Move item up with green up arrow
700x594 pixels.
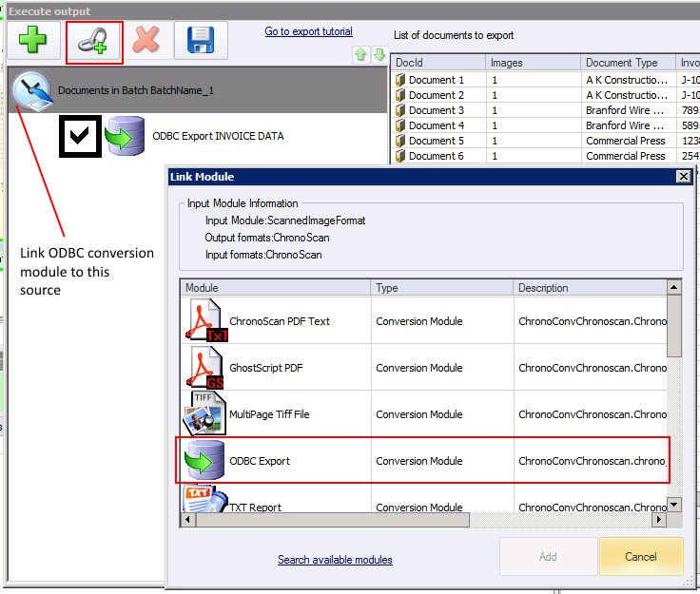361,54
